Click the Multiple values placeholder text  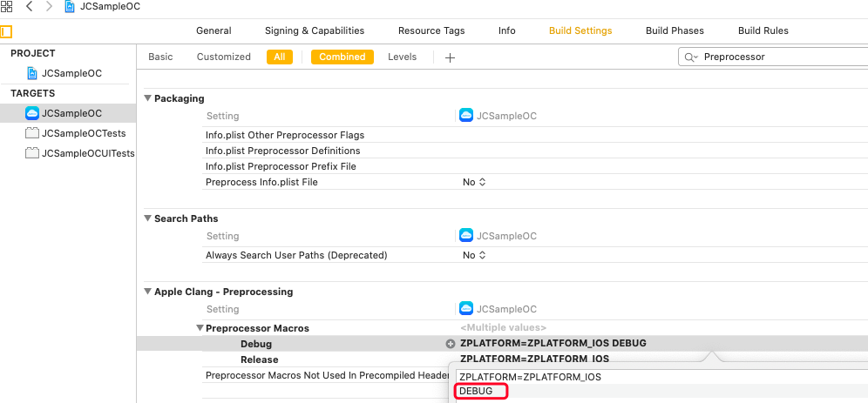pyautogui.click(x=503, y=328)
